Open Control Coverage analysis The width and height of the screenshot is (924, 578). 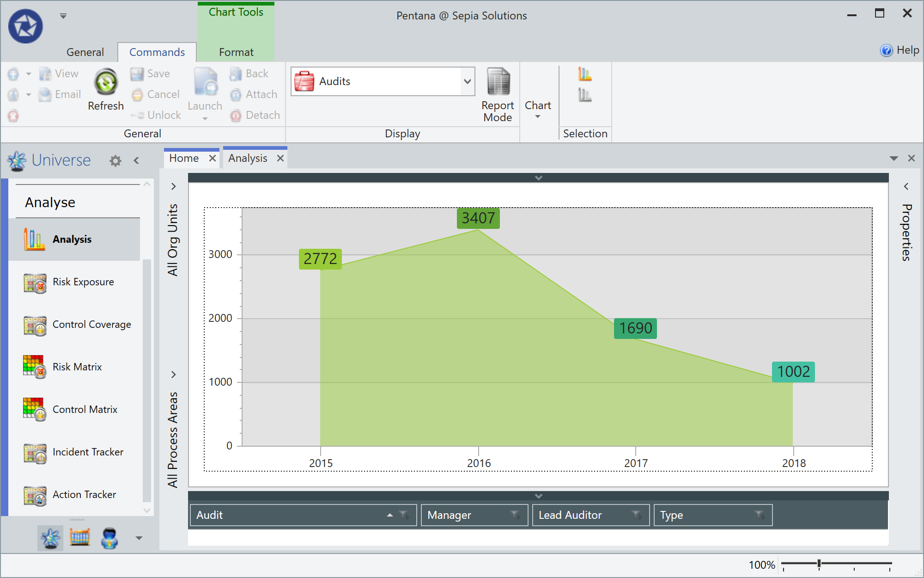point(91,324)
